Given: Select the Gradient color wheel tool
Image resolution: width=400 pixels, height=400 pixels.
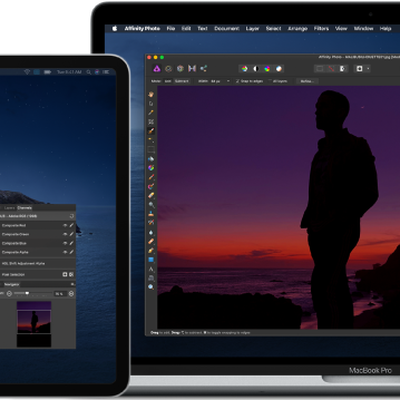Looking at the screenshot, I should tap(151, 168).
